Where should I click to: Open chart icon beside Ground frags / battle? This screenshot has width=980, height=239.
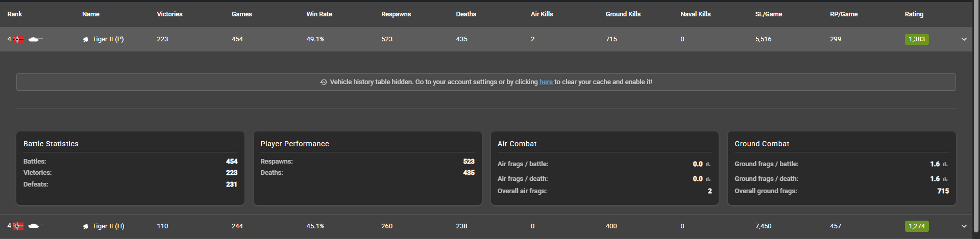coord(945,164)
